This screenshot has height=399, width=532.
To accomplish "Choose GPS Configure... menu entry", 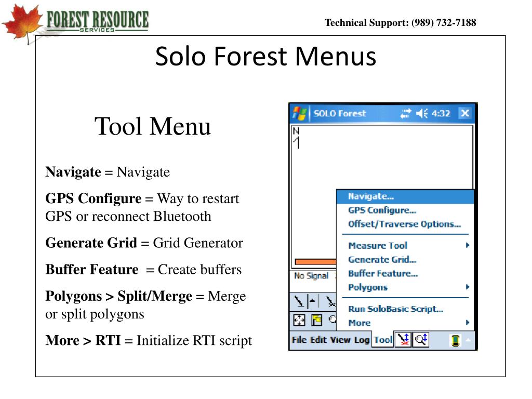I will [x=405, y=210].
